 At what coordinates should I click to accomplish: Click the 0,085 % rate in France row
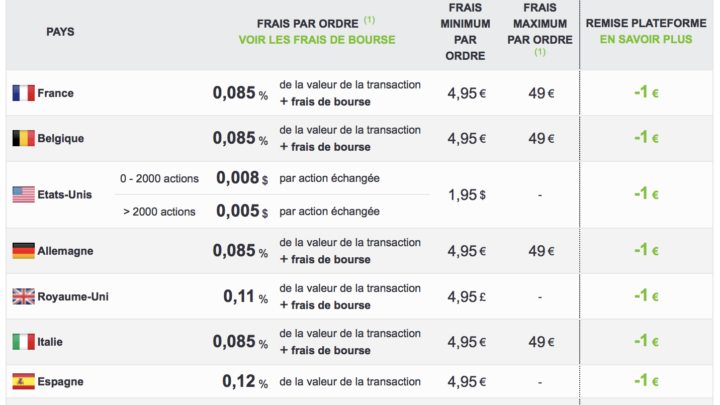[x=240, y=93]
